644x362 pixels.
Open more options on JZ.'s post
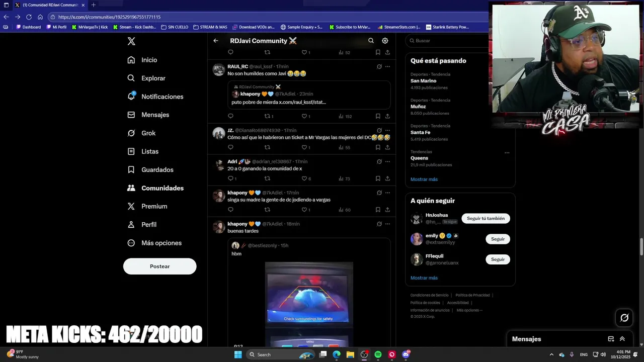pyautogui.click(x=387, y=130)
